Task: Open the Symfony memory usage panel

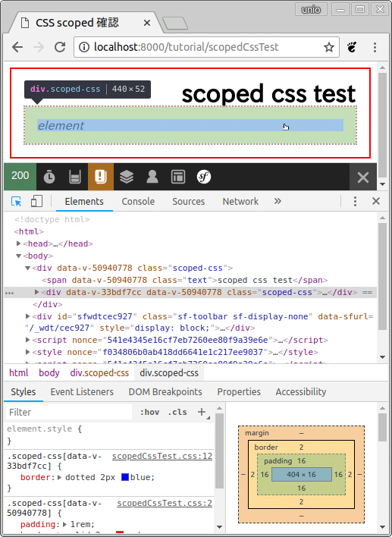Action: tap(75, 177)
